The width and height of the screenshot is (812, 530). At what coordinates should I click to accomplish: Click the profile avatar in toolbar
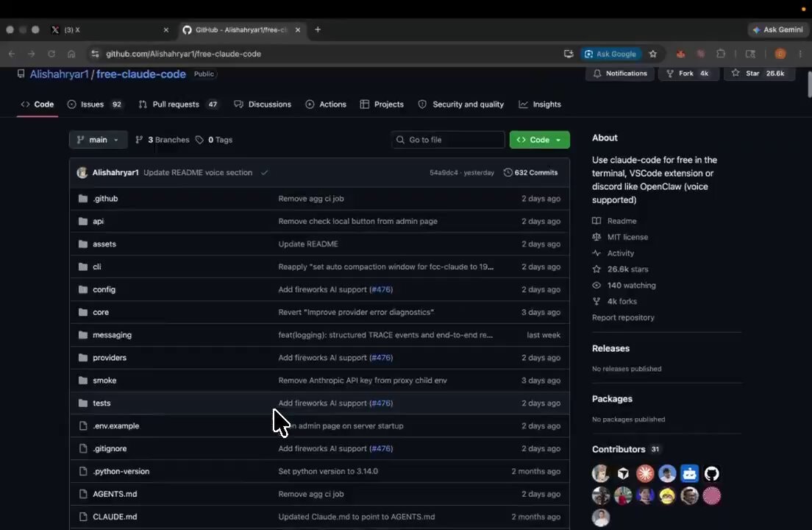click(780, 54)
